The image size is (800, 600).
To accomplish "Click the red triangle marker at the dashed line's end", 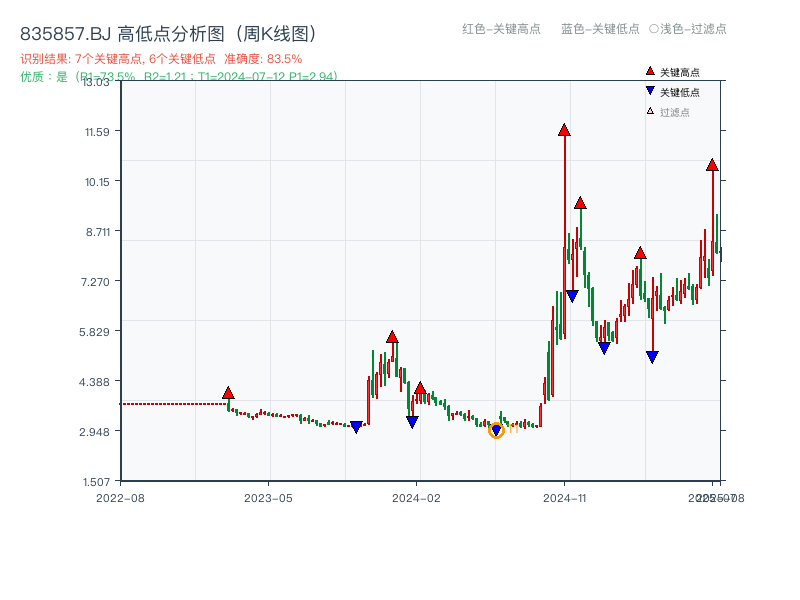I will point(228,393).
